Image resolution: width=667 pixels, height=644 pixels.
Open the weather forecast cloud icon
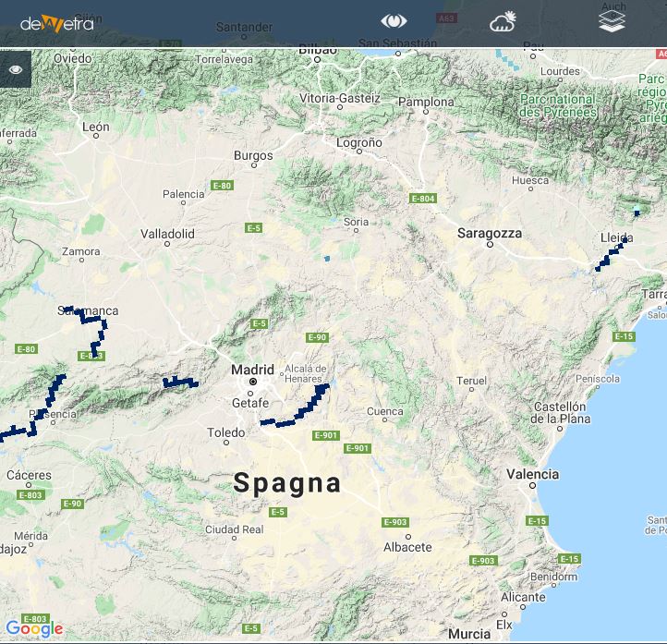pos(503,21)
